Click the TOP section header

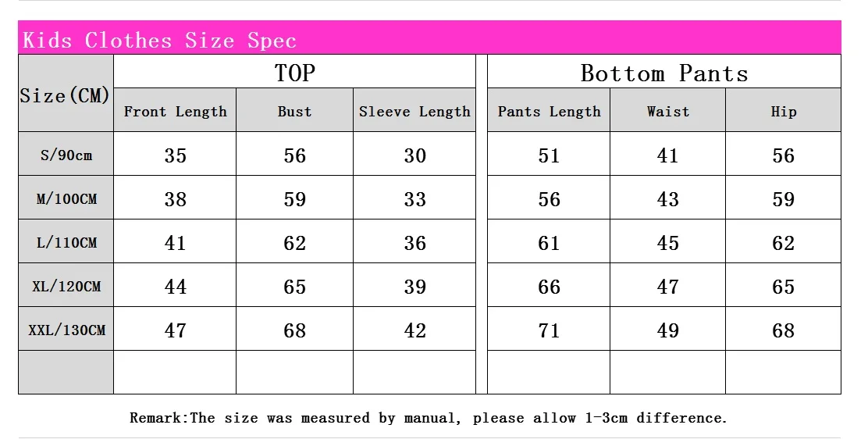pyautogui.click(x=294, y=72)
